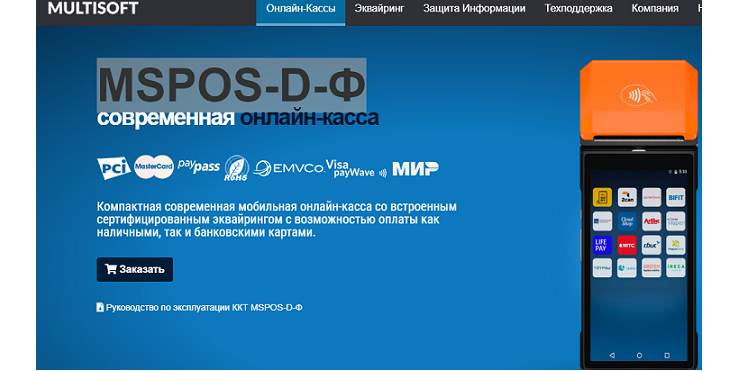Open the Руководство по эксплуатации ККТ MSPOS-D-Ф link
Viewport: 739px width, 371px height.
[204, 307]
